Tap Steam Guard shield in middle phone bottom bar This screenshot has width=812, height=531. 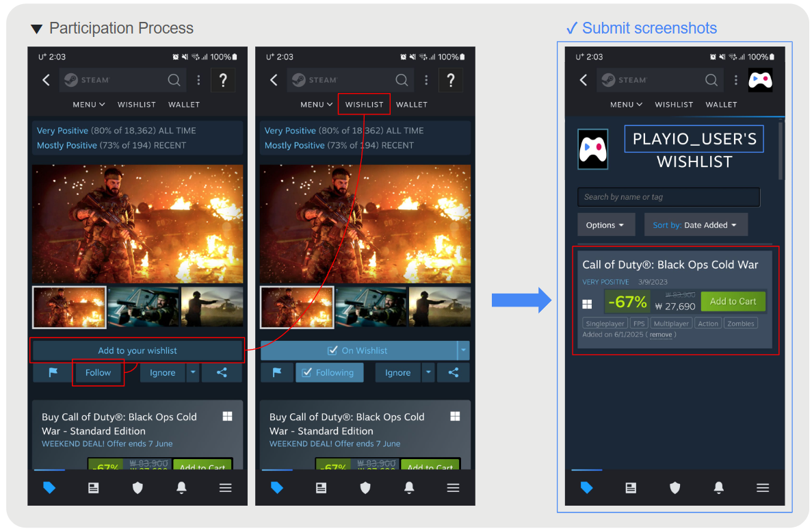pyautogui.click(x=365, y=487)
